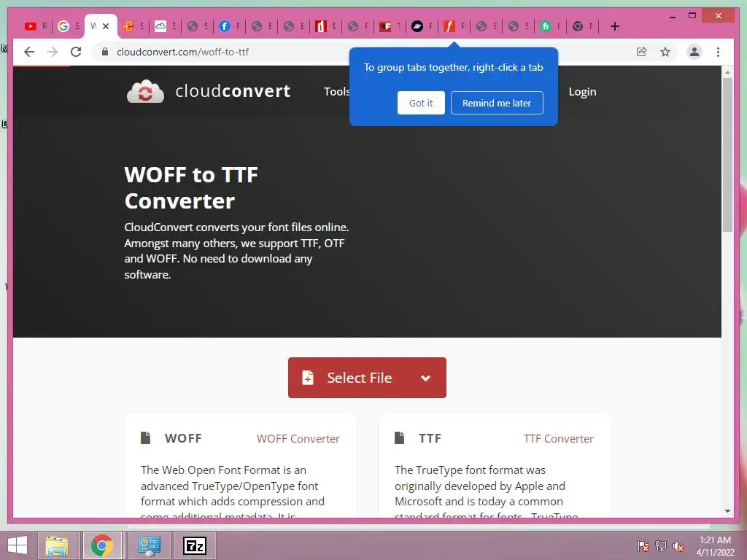Screen dimensions: 747x560
Task: Click the scrollbar up arrow
Action: (x=727, y=72)
